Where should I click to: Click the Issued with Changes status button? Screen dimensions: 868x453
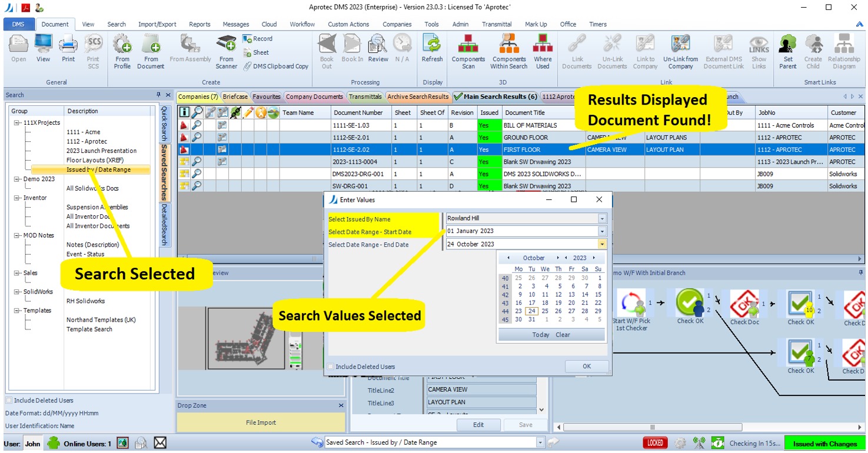click(x=824, y=444)
